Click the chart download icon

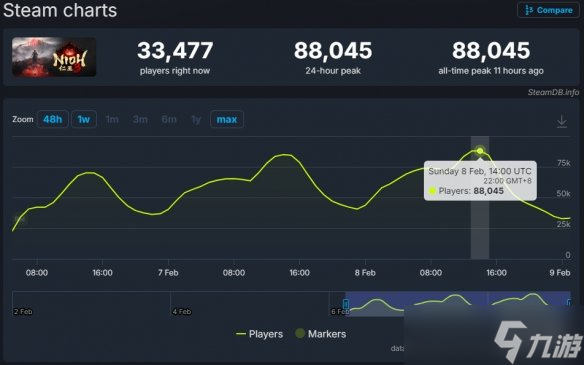point(562,121)
